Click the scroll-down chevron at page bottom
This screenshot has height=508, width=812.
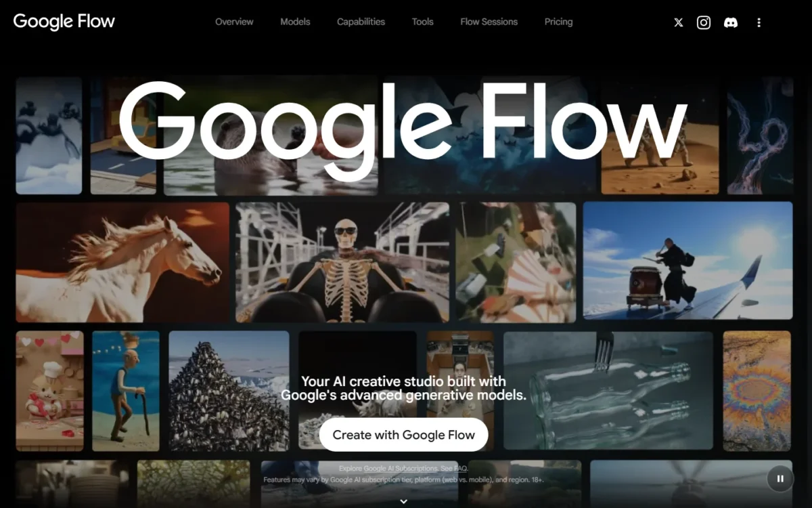(x=404, y=501)
